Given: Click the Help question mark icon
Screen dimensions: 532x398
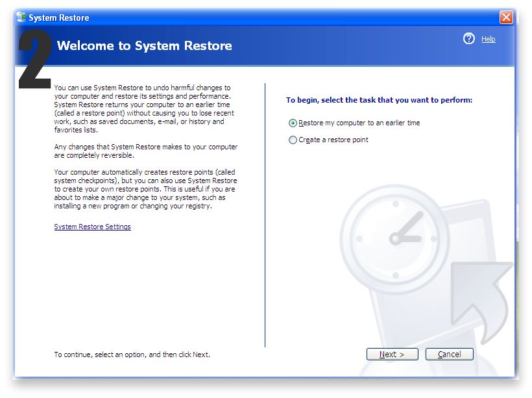Looking at the screenshot, I should [x=469, y=39].
